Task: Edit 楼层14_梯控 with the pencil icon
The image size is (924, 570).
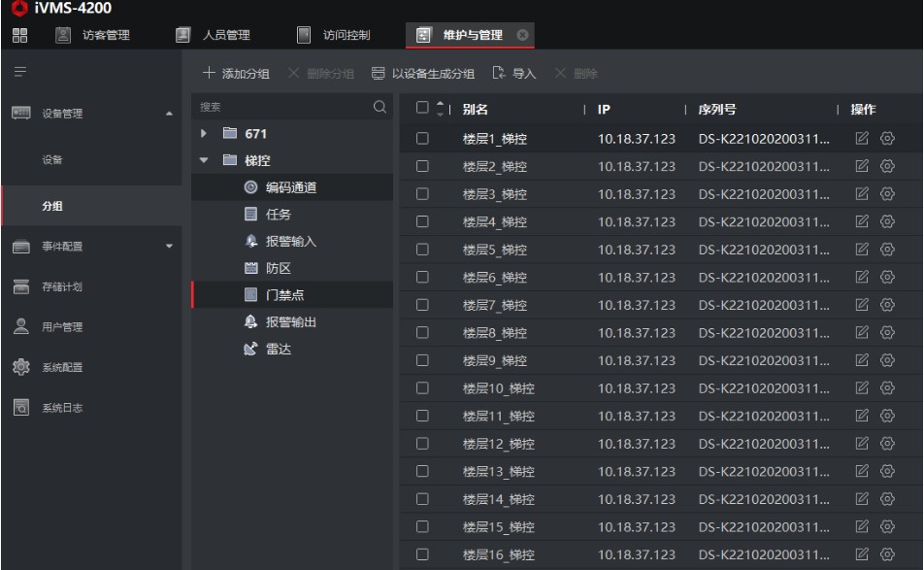Action: pyautogui.click(x=862, y=499)
